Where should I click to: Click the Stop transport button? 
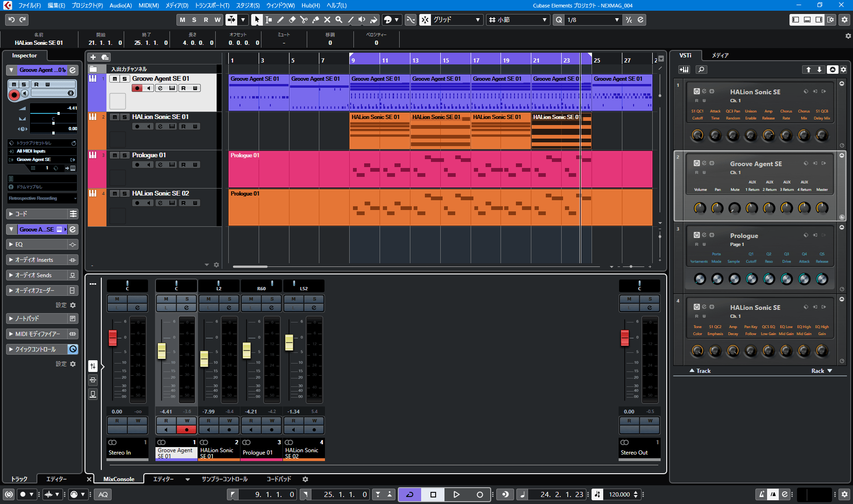[433, 495]
